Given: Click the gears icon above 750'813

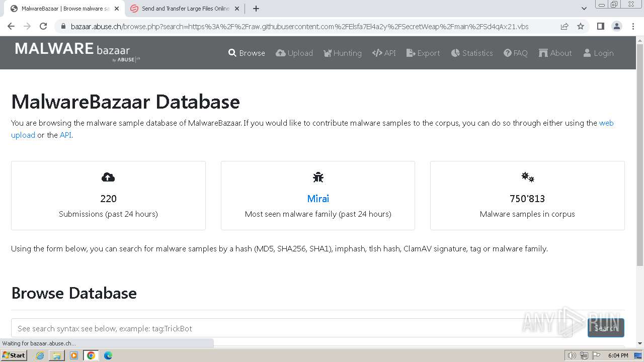Looking at the screenshot, I should pyautogui.click(x=527, y=177).
